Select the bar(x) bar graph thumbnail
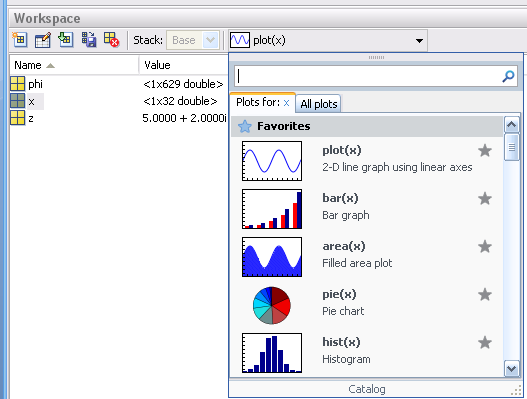Screen dimensions: 527x399 coord(272,209)
